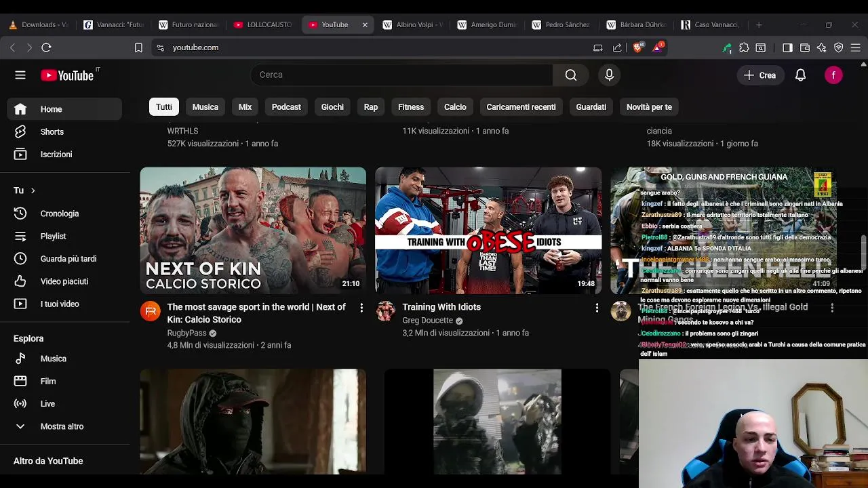Open the Greg Doucette channel link
The width and height of the screenshot is (868, 488).
pyautogui.click(x=427, y=321)
